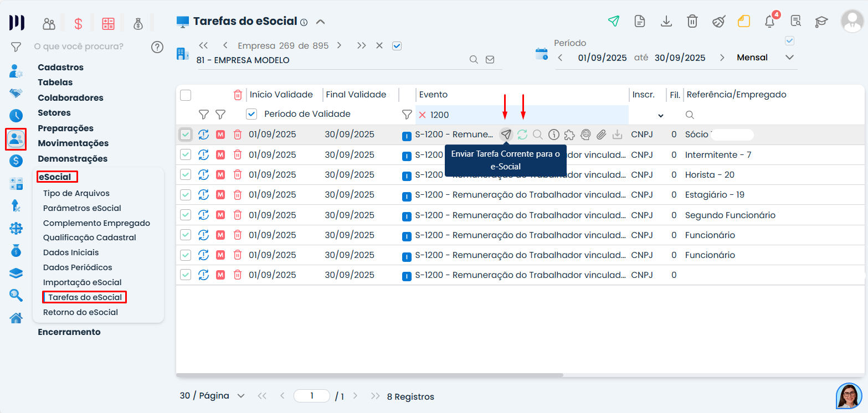Click the info icon in first row
868x413 pixels.
coord(554,135)
